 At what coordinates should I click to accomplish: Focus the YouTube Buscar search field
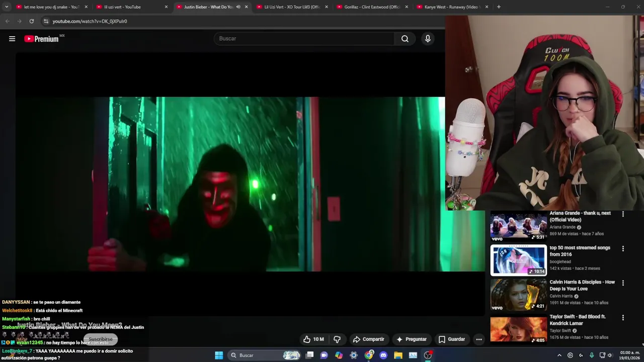click(x=304, y=39)
